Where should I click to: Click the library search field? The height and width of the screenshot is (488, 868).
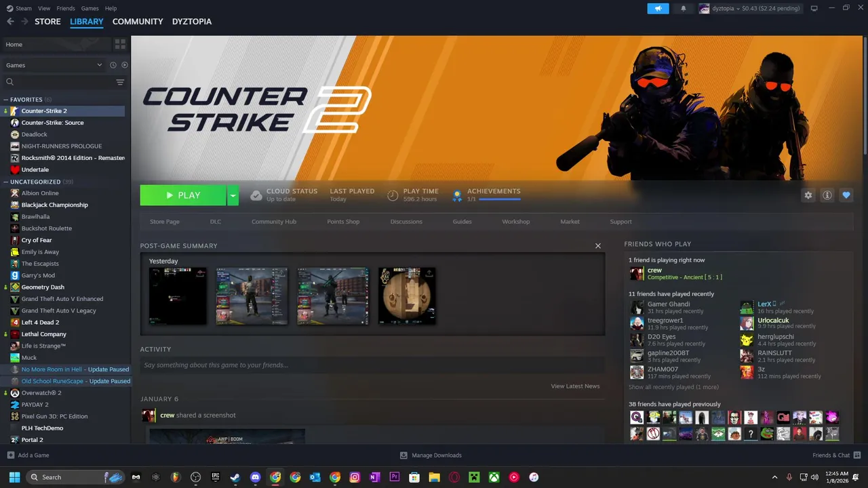[60, 82]
